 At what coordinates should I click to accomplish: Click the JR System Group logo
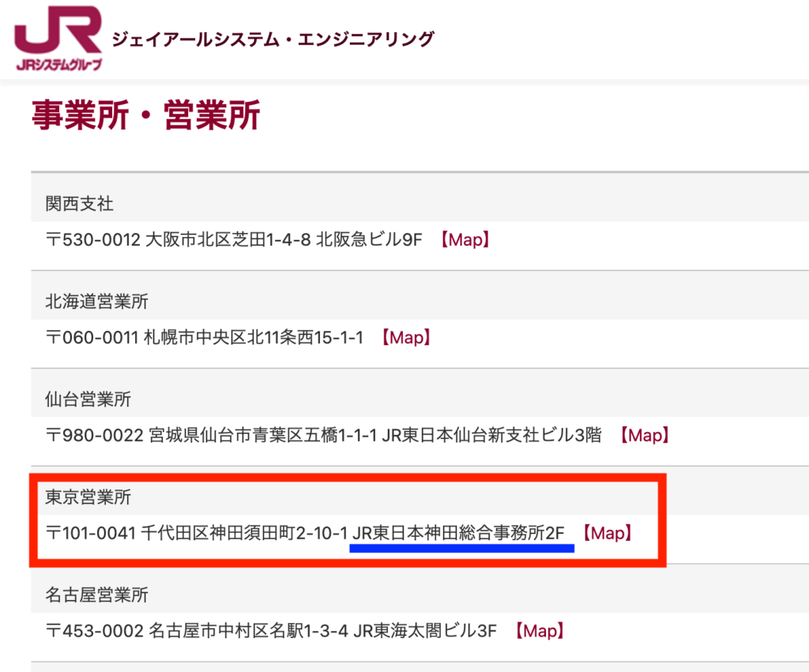58,39
